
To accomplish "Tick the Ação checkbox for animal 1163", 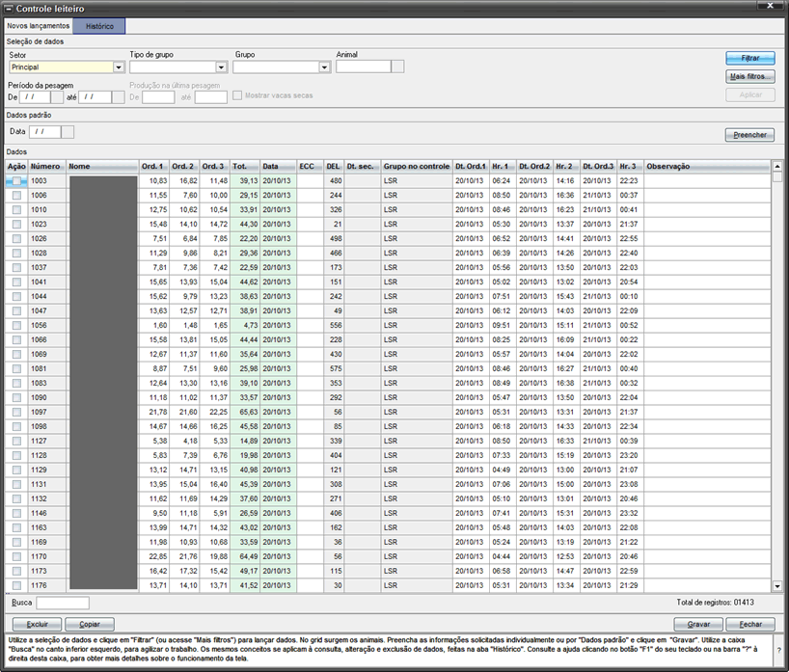I will [x=16, y=527].
